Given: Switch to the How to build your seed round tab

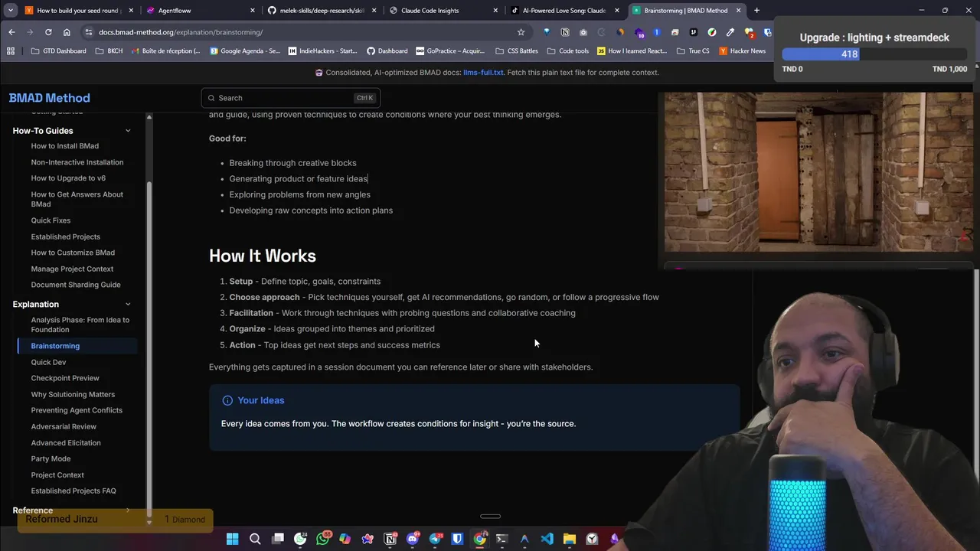Looking at the screenshot, I should [x=78, y=11].
